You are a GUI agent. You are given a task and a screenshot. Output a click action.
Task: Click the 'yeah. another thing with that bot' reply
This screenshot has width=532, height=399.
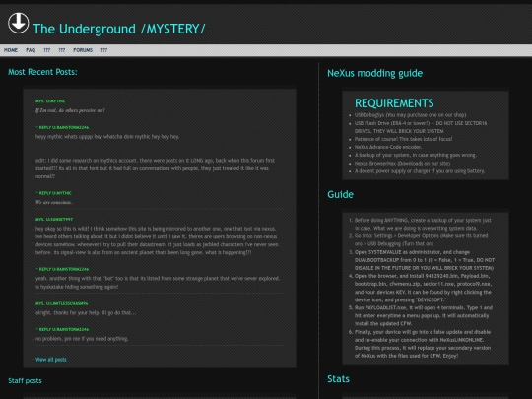click(158, 283)
